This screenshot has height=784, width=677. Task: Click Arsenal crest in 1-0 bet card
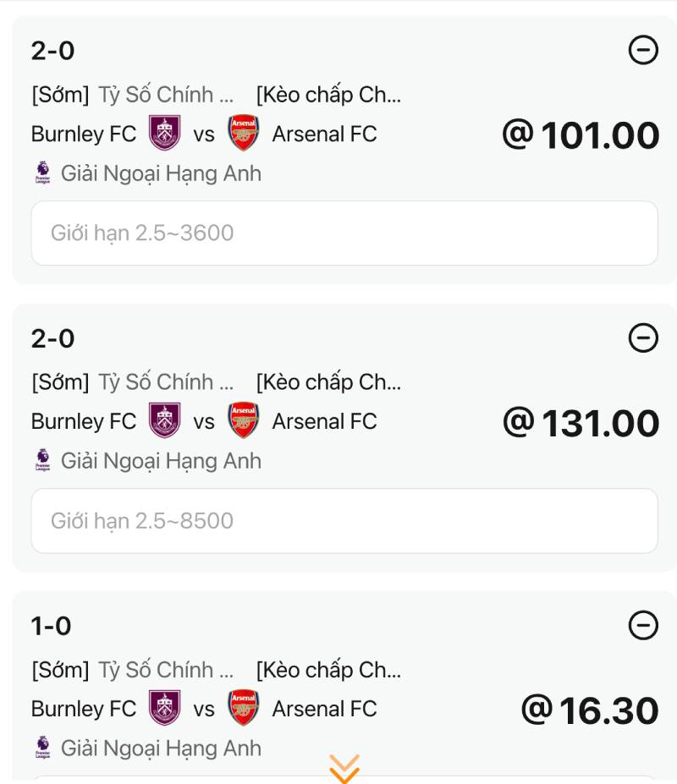pos(244,708)
